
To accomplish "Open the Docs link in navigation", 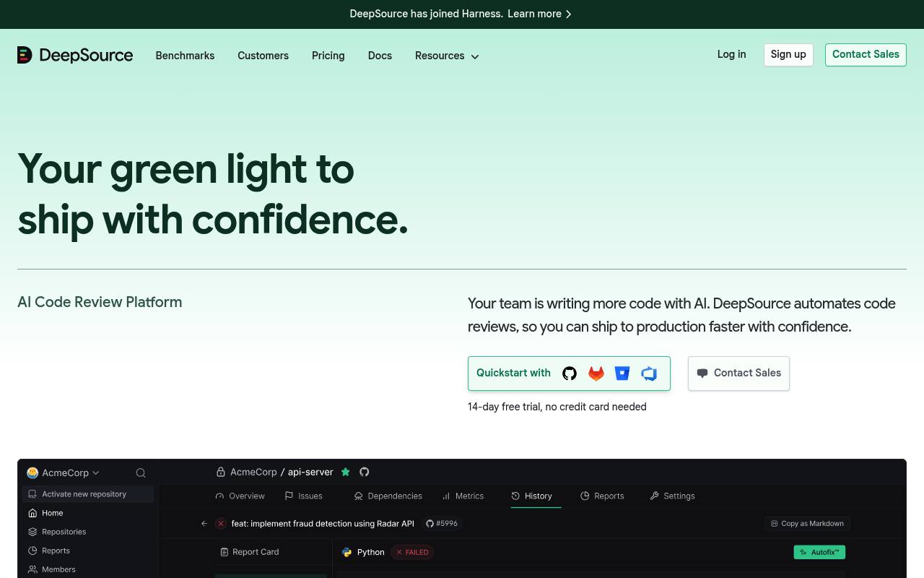I will (380, 56).
